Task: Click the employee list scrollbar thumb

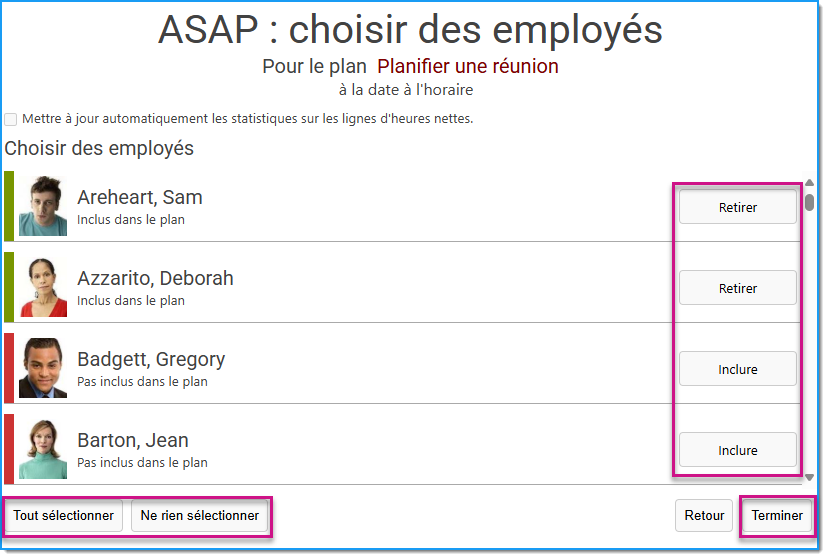Action: 810,203
